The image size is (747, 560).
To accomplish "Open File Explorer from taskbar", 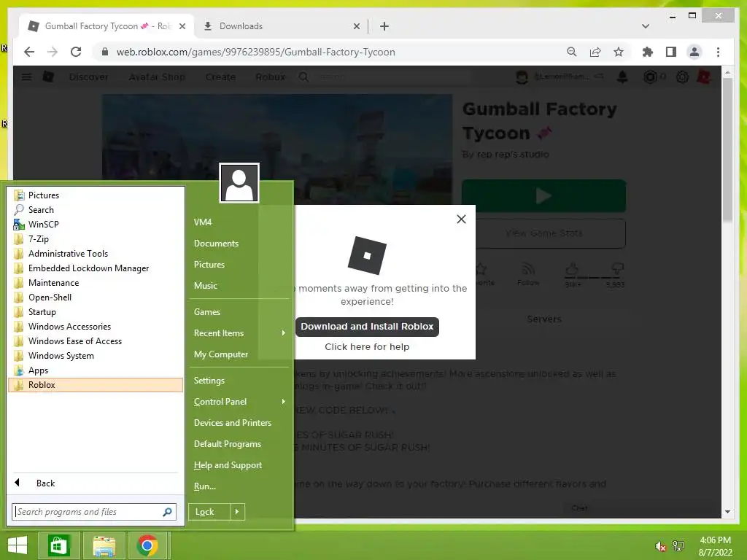I will (x=104, y=545).
